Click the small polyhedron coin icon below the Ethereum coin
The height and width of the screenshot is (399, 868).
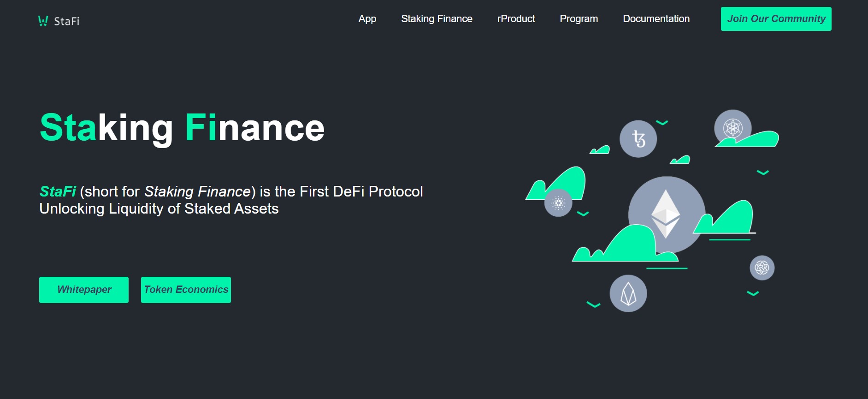(762, 268)
